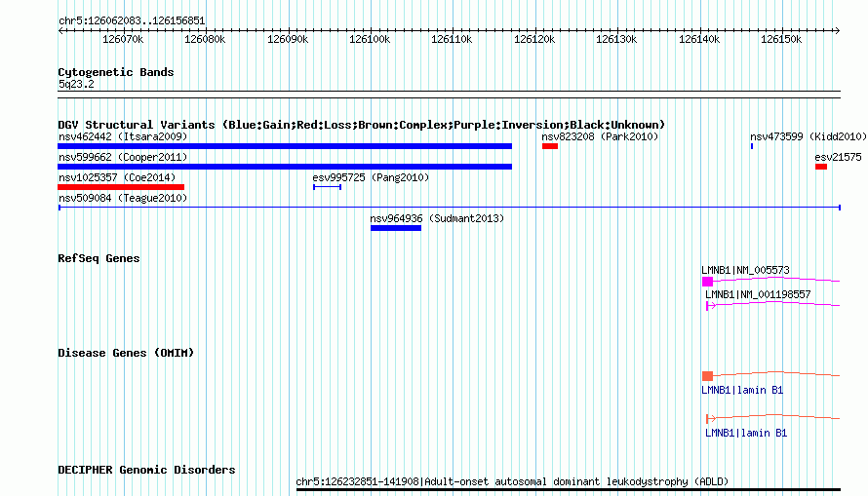Select the nsv509084 (Teague2010) long thin line
The width and height of the screenshot is (868, 496).
pos(450,208)
